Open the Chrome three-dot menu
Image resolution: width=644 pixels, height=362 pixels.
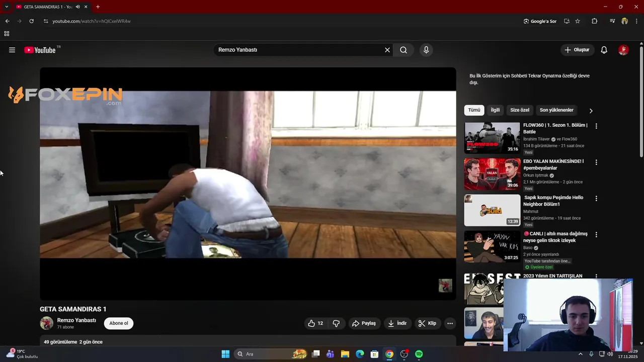click(637, 21)
